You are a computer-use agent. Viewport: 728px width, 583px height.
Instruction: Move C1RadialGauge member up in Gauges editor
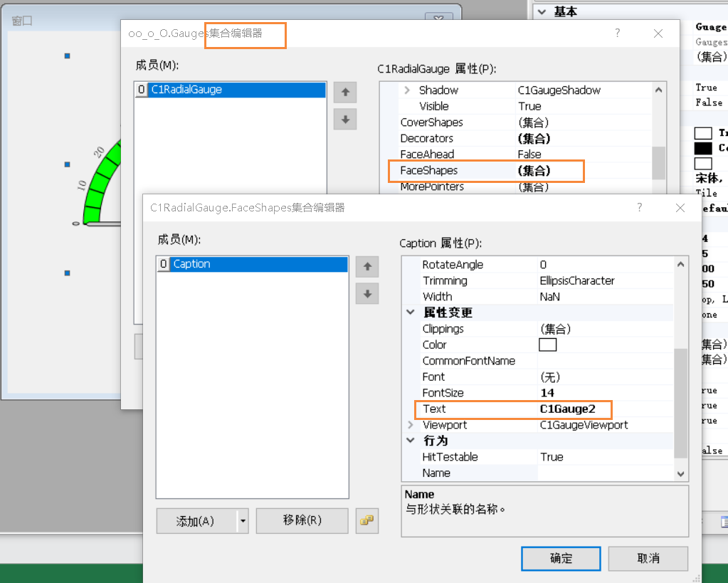[x=345, y=92]
